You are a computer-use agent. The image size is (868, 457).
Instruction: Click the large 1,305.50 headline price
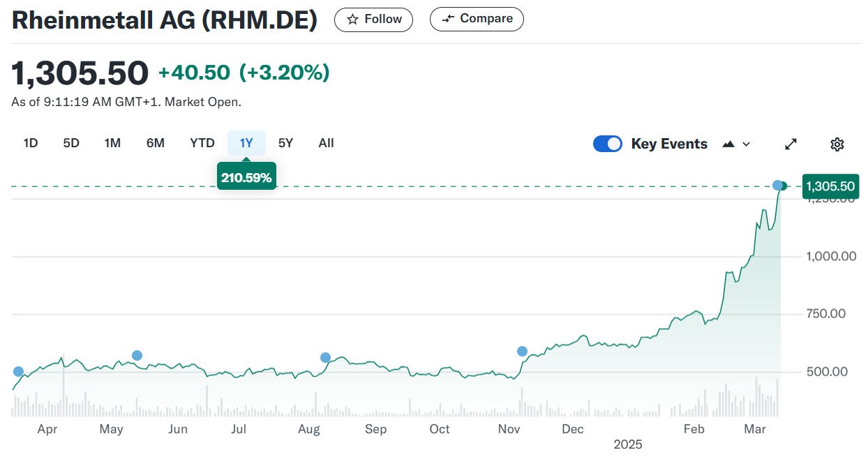[x=80, y=73]
